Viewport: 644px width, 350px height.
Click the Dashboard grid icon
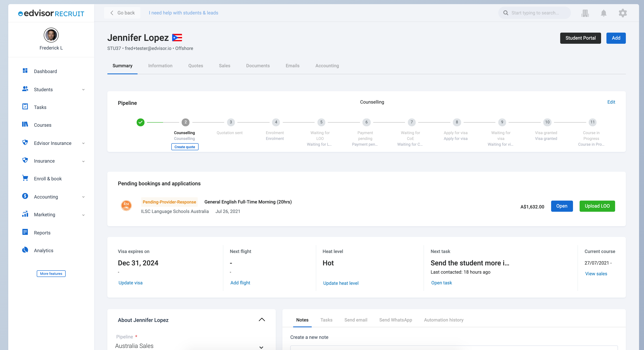click(x=25, y=71)
